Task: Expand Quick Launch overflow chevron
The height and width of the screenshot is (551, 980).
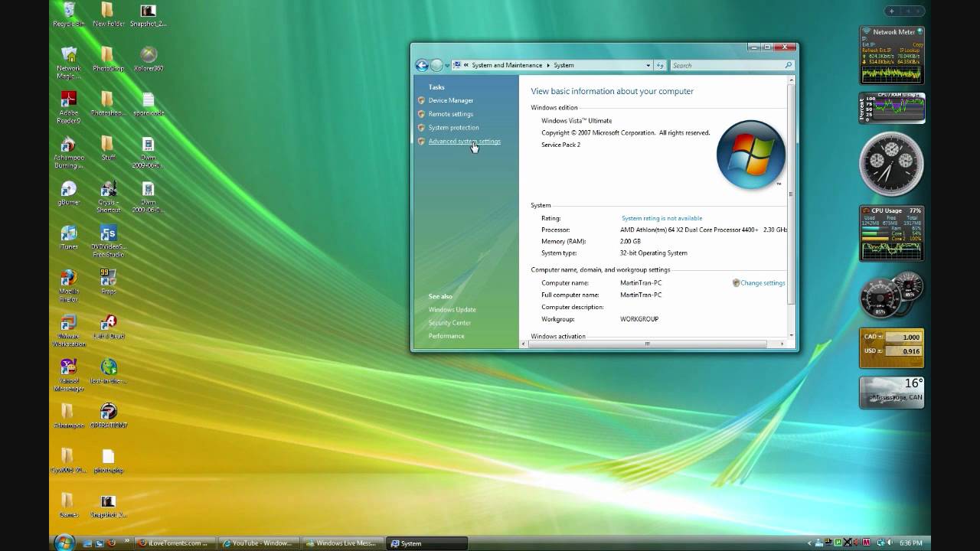Action: tap(127, 540)
